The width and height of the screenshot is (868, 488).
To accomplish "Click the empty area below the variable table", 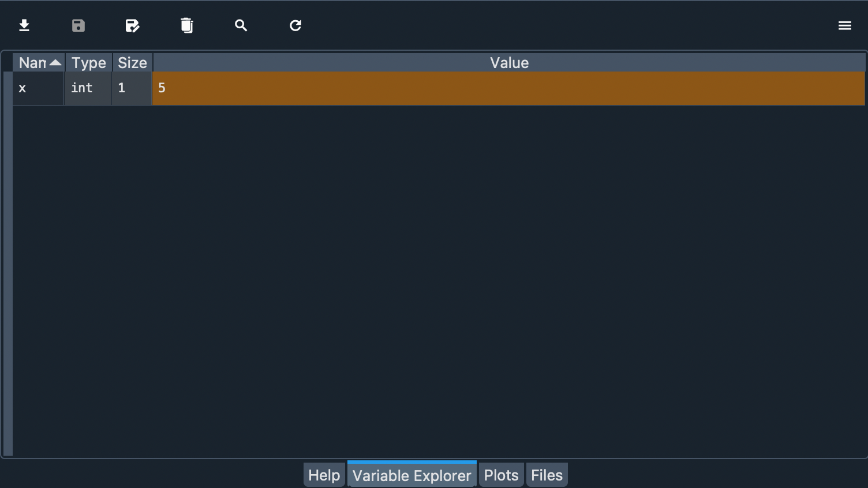I will (439, 277).
